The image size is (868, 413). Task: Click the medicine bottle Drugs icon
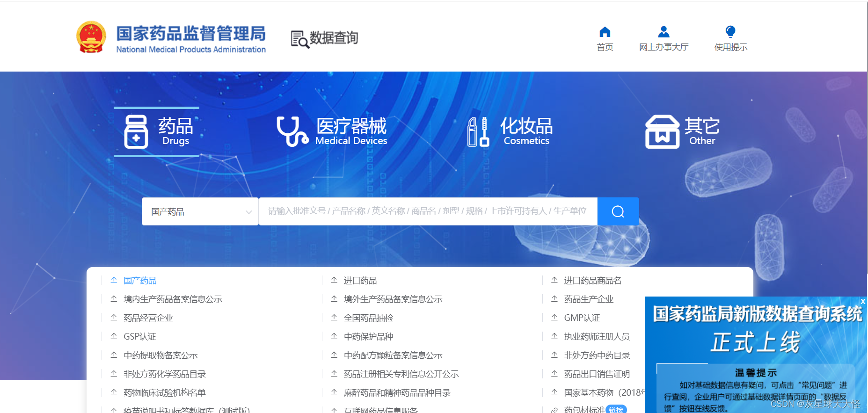click(136, 132)
